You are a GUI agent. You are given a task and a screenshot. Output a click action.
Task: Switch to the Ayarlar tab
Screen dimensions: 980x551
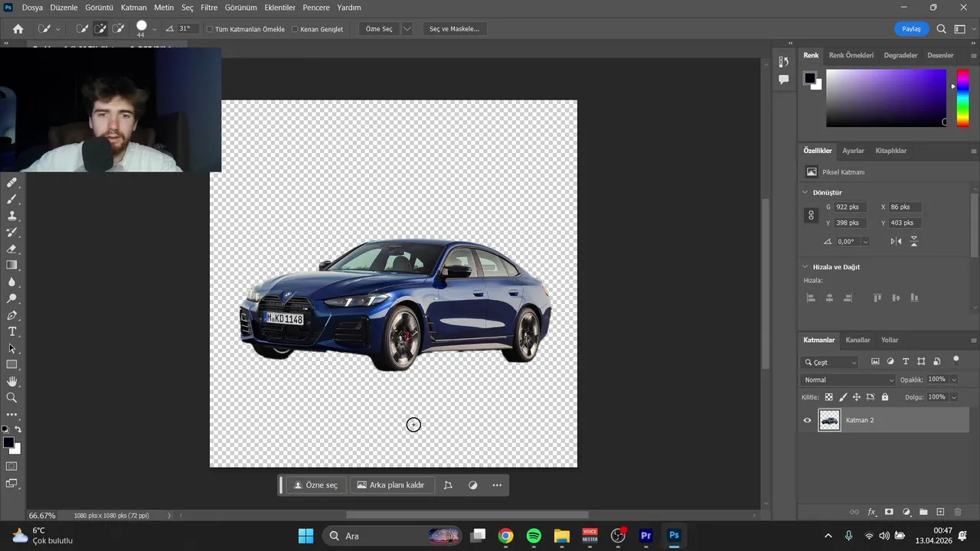853,151
